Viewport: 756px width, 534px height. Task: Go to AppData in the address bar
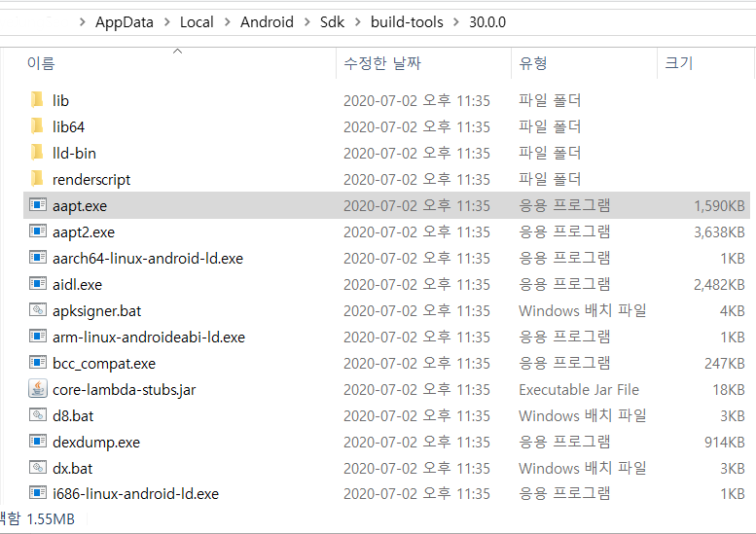point(124,22)
